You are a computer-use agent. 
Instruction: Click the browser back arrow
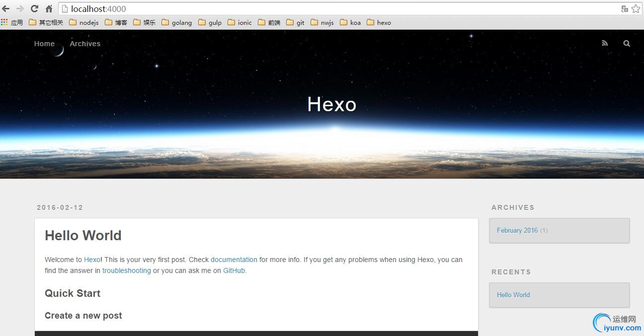click(x=6, y=8)
